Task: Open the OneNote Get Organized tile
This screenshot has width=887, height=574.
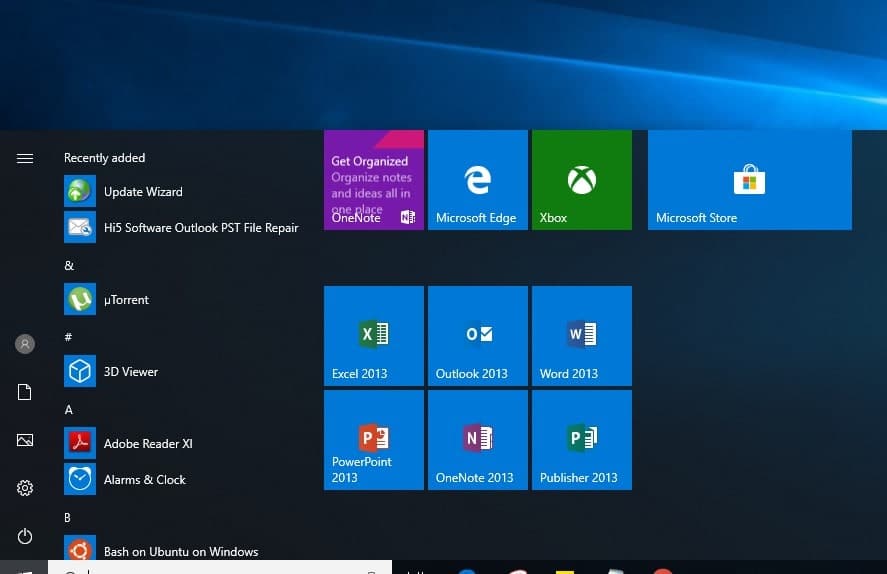Action: pos(374,180)
